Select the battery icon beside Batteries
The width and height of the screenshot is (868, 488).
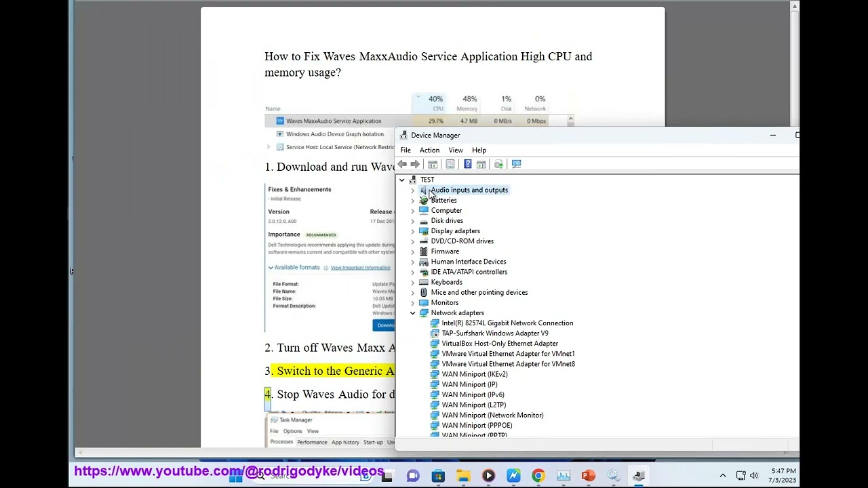424,201
